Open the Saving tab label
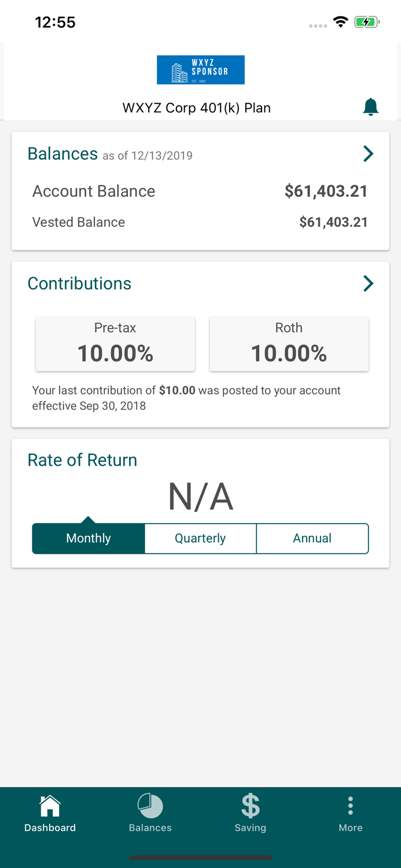This screenshot has height=868, width=401. pyautogui.click(x=251, y=827)
